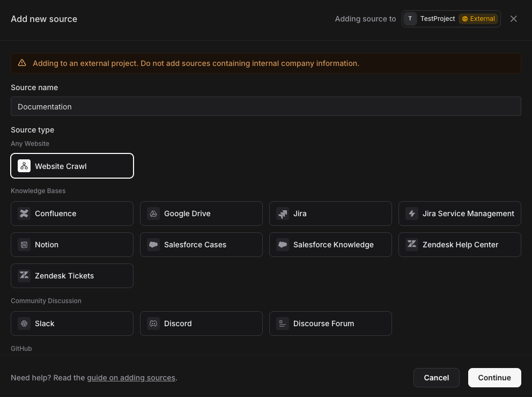Focus the Source name input field
Viewport: 532px width, 397px height.
(266, 106)
